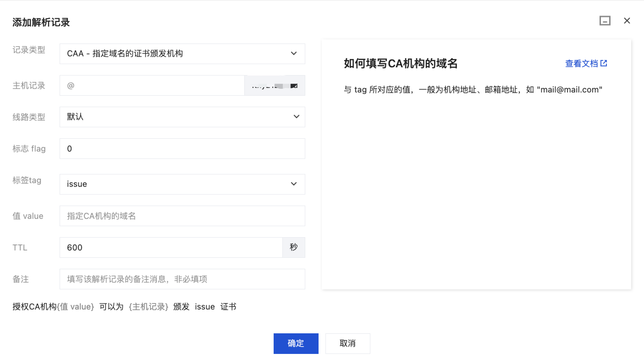Click the 值 value CA domain field
Viewport: 644px width, 364px height.
coord(182,216)
